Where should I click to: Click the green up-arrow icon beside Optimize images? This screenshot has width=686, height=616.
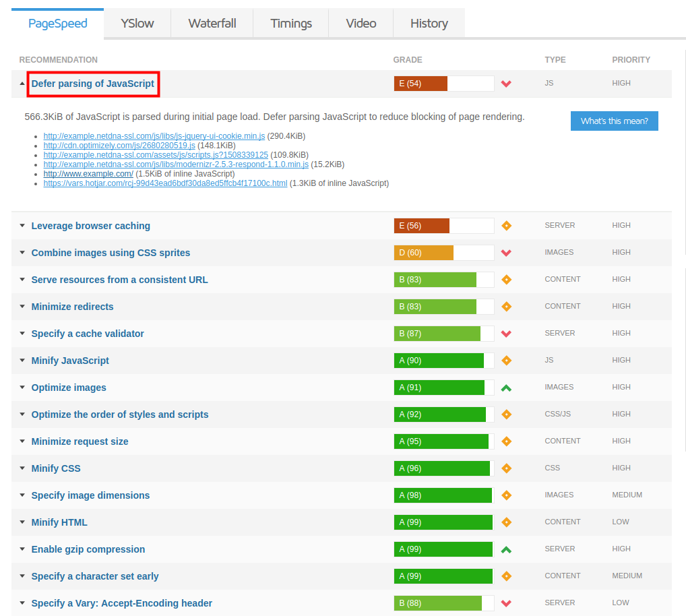pyautogui.click(x=506, y=388)
